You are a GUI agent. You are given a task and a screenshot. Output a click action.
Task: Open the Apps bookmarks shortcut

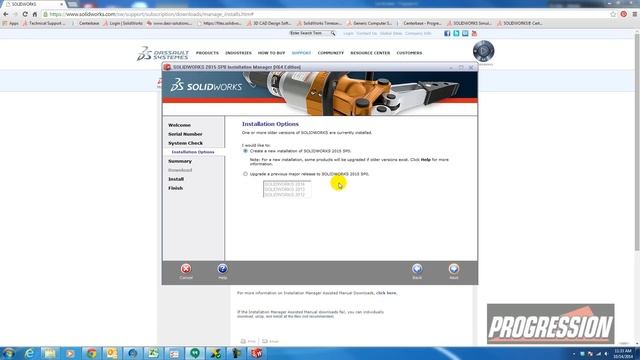[11, 23]
